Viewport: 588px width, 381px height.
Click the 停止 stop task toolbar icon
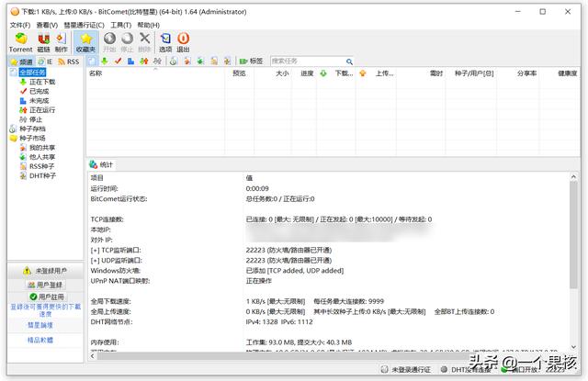point(127,42)
